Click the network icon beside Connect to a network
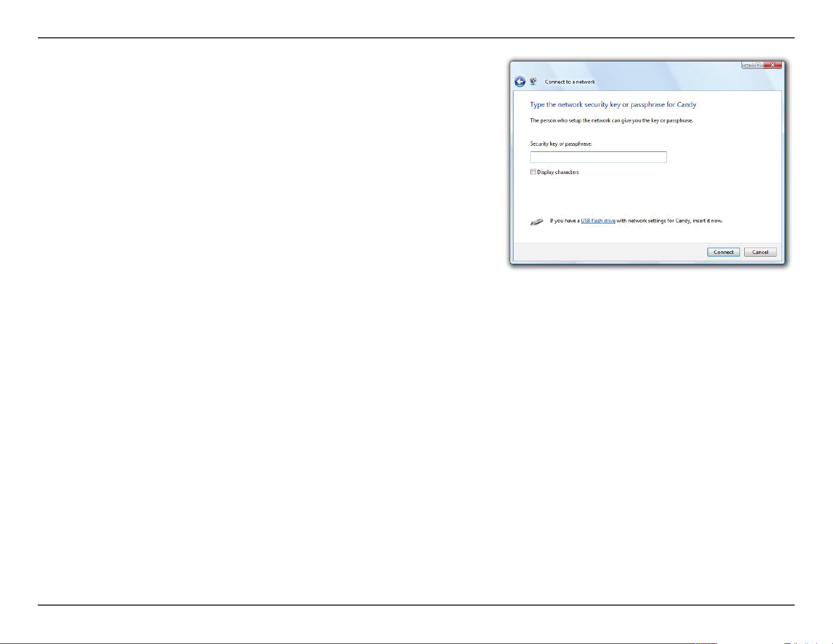This screenshot has width=833, height=644. [x=533, y=81]
